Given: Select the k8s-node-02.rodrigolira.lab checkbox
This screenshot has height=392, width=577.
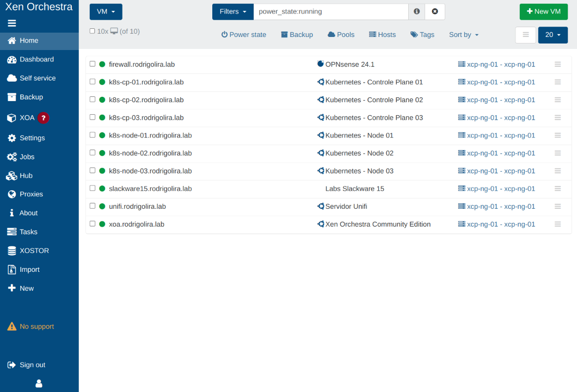Looking at the screenshot, I should pos(93,152).
